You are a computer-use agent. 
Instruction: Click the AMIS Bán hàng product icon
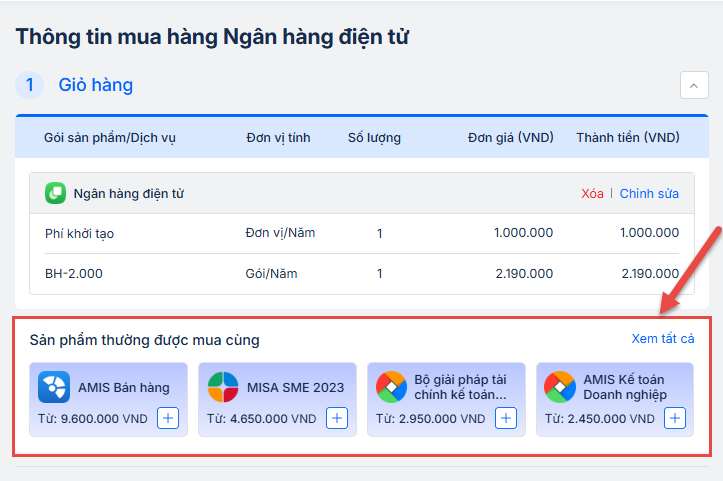tap(54, 387)
